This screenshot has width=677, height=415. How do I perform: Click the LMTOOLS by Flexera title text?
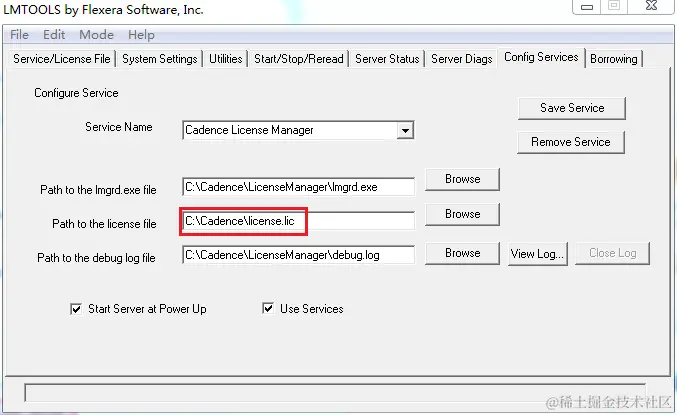pyautogui.click(x=103, y=10)
